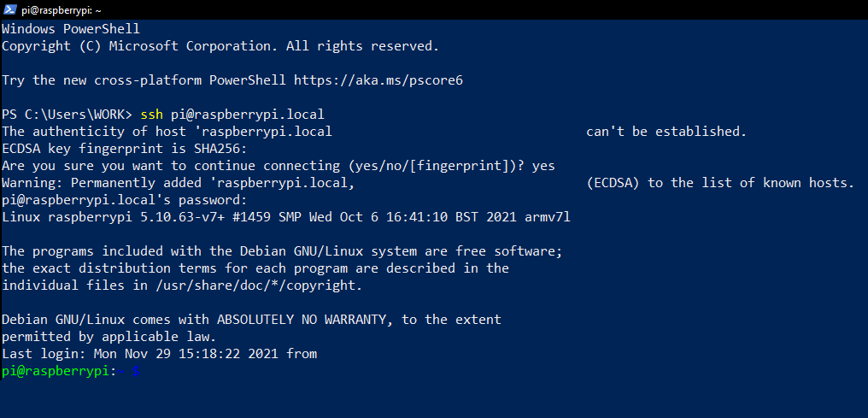Viewport: 868px width, 418px height.
Task: Click the PowerShell icon in the title bar
Action: (9, 9)
